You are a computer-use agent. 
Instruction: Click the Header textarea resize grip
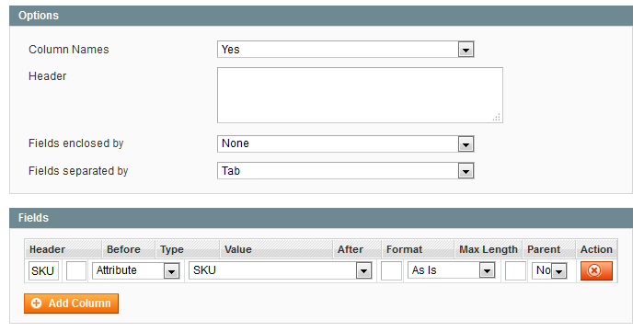(x=497, y=118)
